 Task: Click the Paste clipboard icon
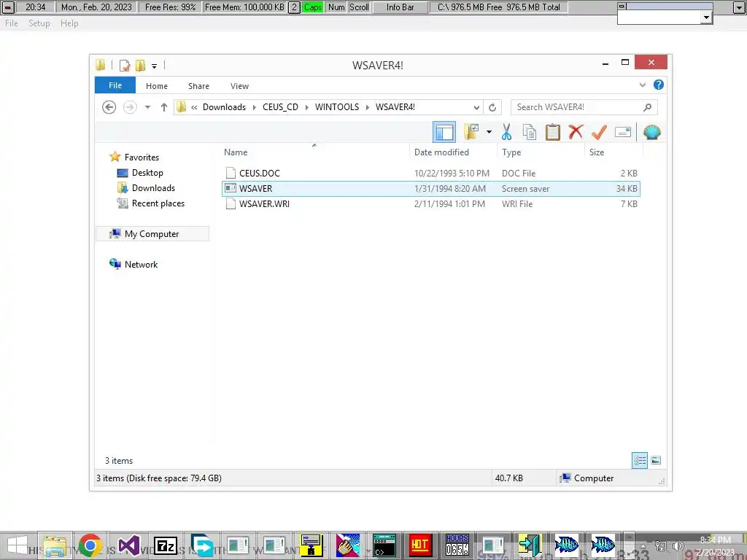[x=553, y=132]
